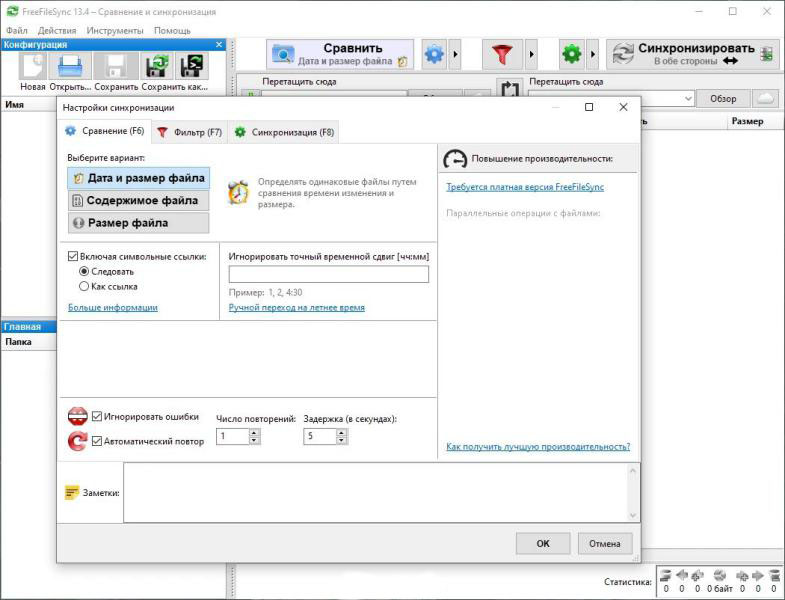The image size is (785, 600).
Task: Increase Задержка seconds spinner value
Action: (341, 433)
